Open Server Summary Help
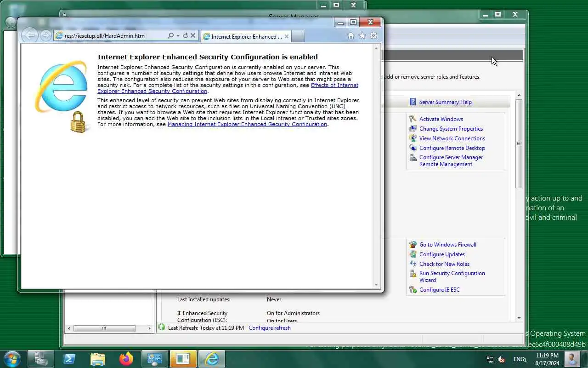Image resolution: width=588 pixels, height=368 pixels. 445,102
